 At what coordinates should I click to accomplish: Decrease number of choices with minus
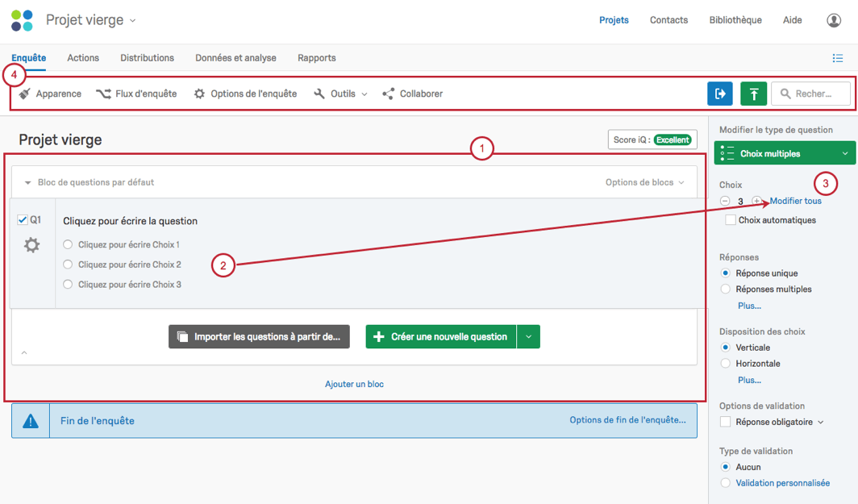[724, 201]
